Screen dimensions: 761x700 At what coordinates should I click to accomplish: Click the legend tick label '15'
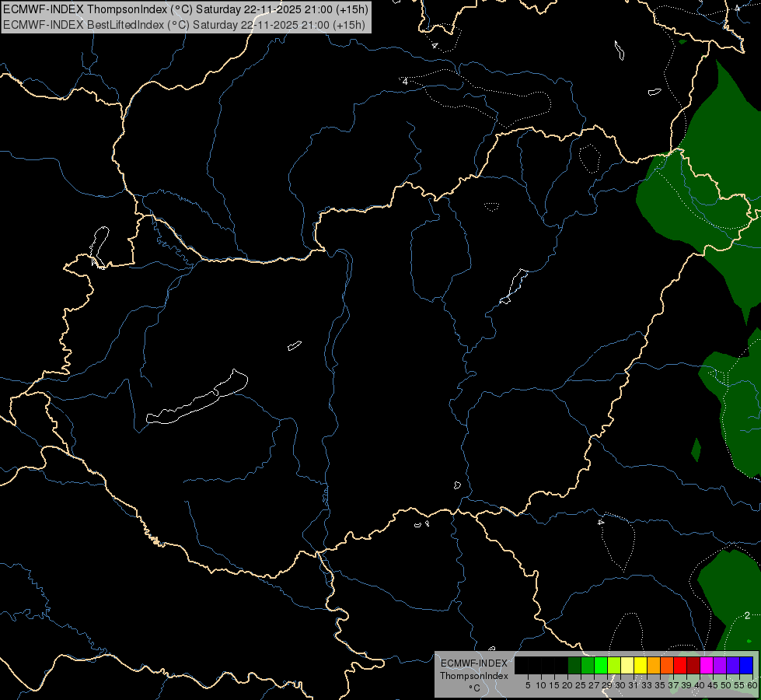tap(554, 685)
